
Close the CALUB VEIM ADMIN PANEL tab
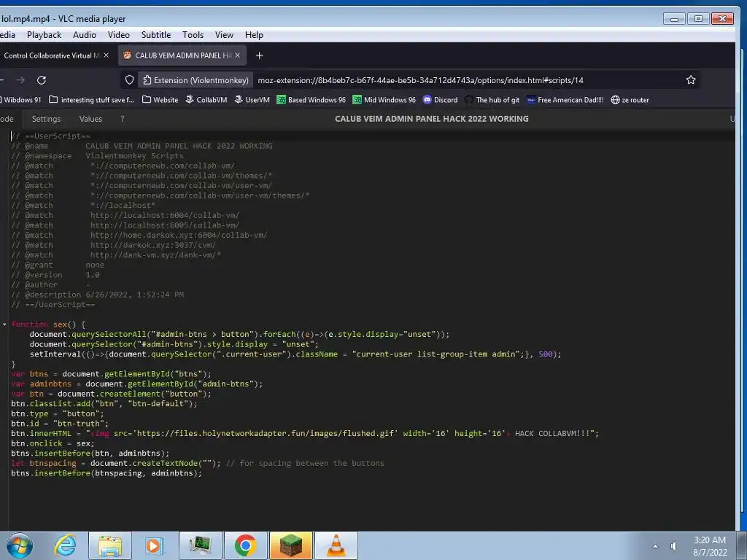click(237, 55)
